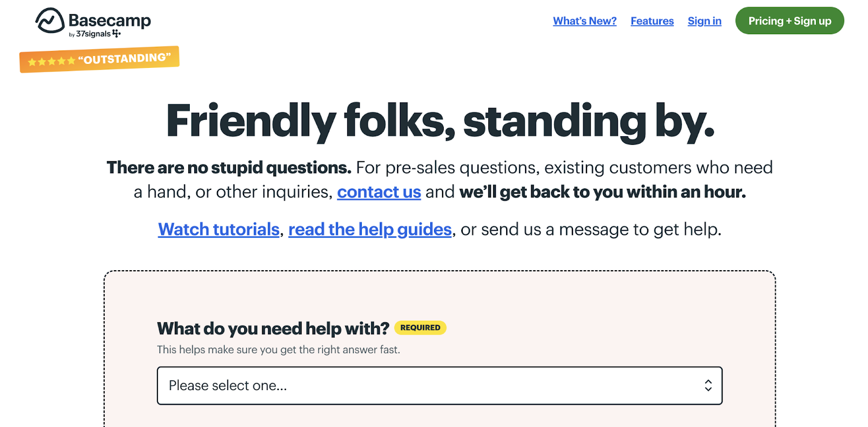The image size is (868, 427).
Task: Open the "Watch tutorials" link
Action: (218, 229)
